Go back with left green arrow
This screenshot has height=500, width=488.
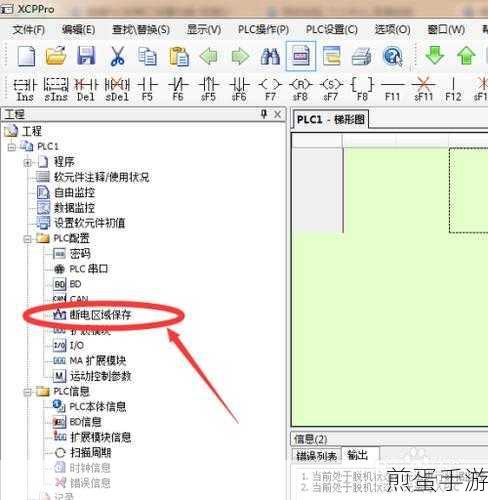tap(209, 56)
